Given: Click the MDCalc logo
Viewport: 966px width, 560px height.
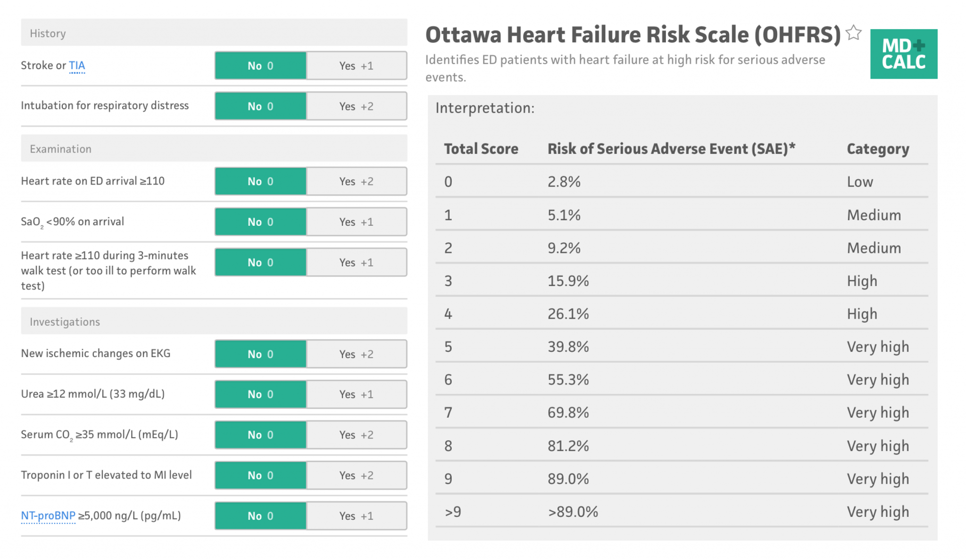Looking at the screenshot, I should pyautogui.click(x=904, y=54).
